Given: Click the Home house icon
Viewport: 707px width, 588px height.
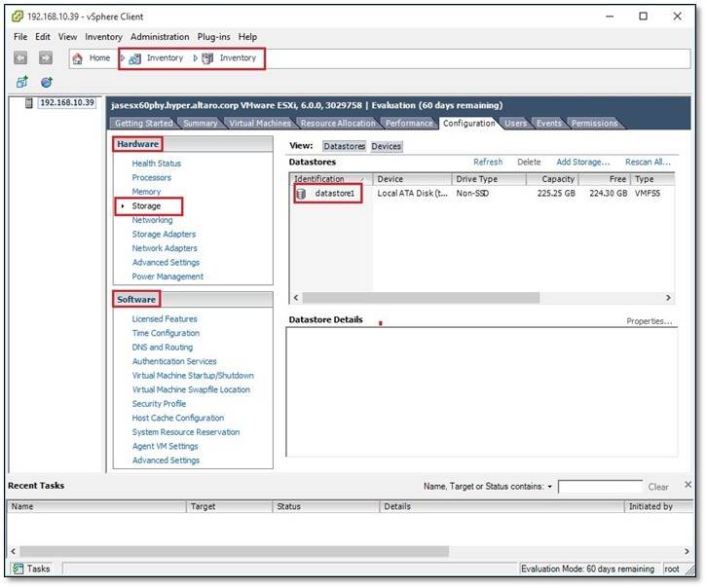Looking at the screenshot, I should click(x=78, y=58).
